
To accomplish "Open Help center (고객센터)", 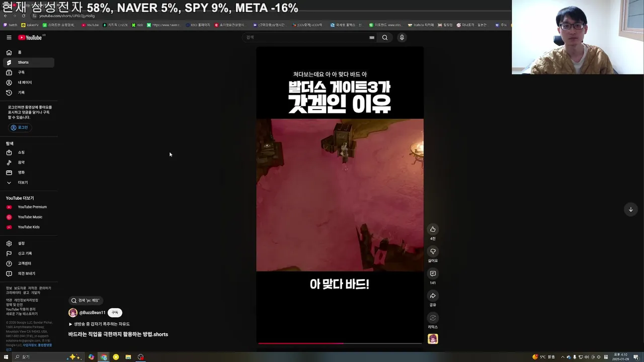I will 29,263.
